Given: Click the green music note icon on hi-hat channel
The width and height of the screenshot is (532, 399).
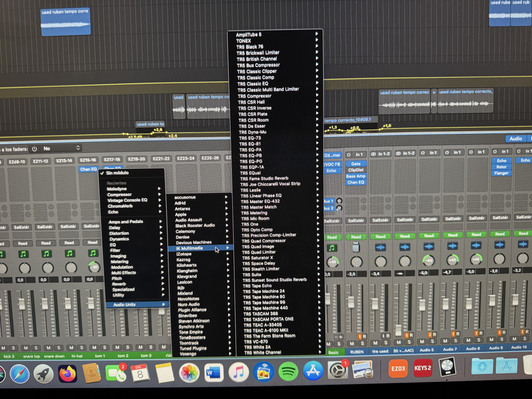Looking at the screenshot, I should [x=70, y=254].
